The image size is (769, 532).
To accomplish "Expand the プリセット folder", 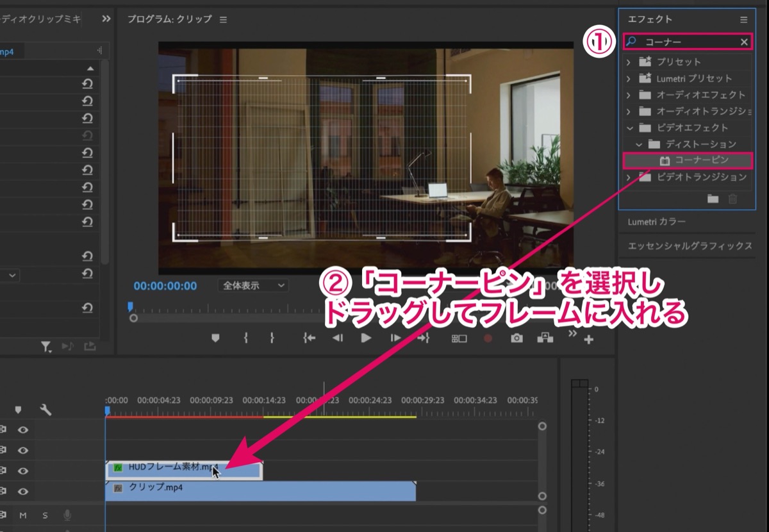I will click(629, 62).
